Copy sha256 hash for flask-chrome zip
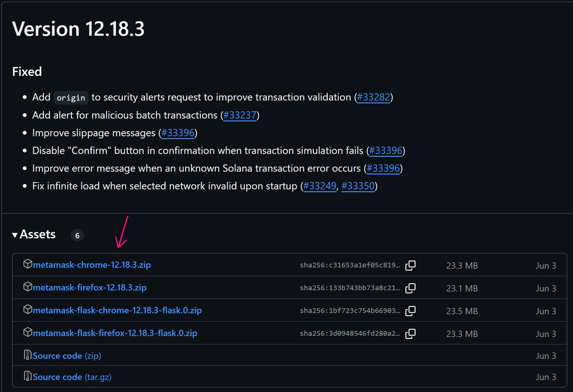 pos(410,311)
